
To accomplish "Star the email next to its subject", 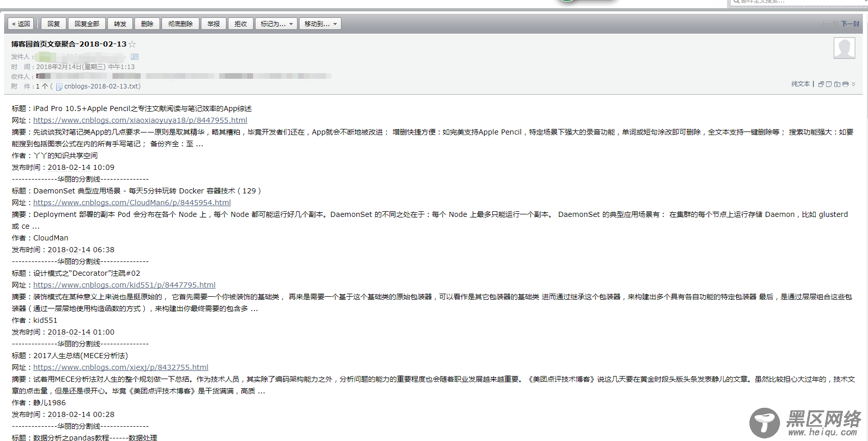I will pos(132,45).
